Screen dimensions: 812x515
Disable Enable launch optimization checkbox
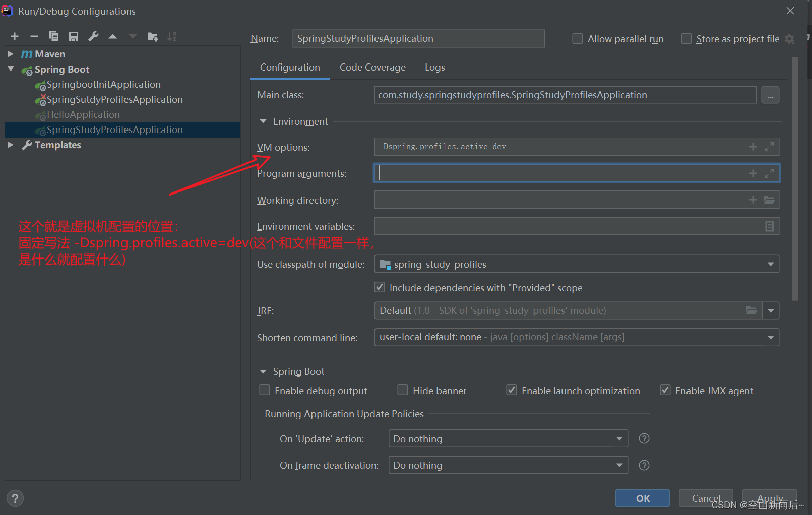pyautogui.click(x=511, y=390)
